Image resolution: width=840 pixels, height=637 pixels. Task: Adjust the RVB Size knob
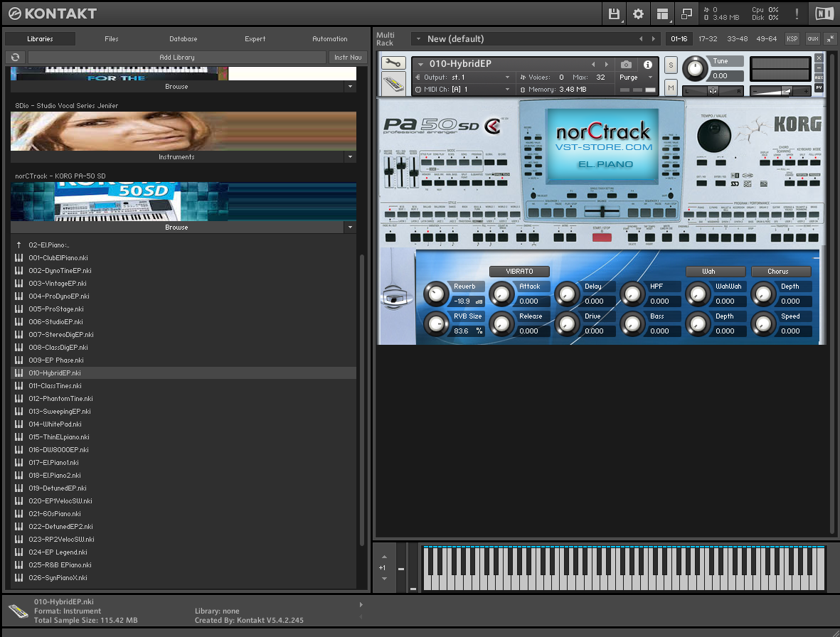pyautogui.click(x=436, y=323)
